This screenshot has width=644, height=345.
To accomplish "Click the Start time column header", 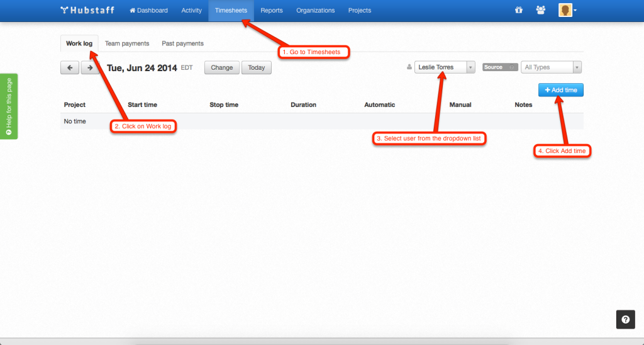I will 142,105.
